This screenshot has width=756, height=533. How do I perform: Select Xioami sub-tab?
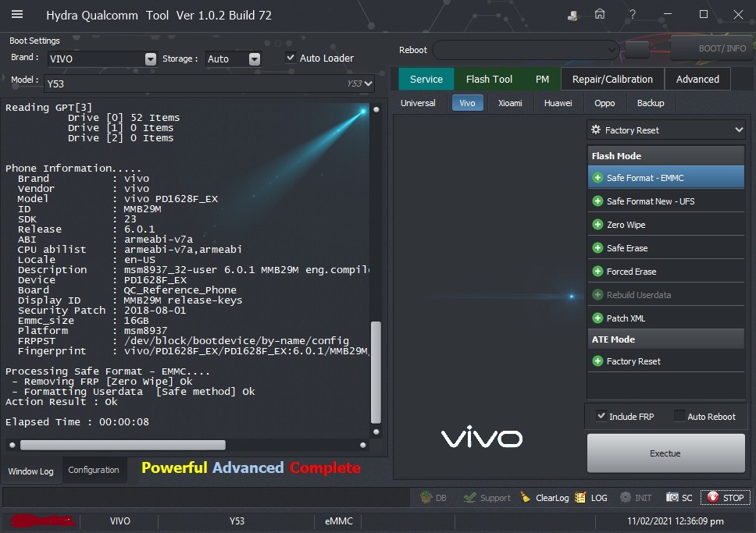pos(510,103)
